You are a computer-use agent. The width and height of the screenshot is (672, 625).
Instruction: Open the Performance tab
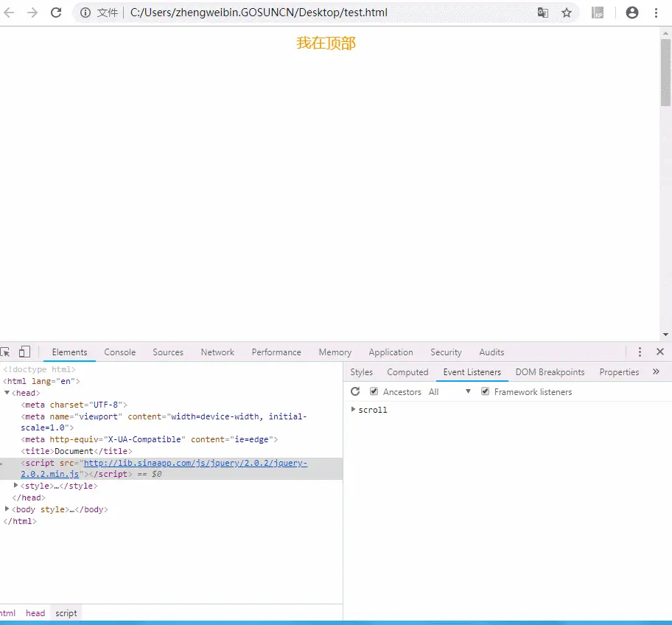click(276, 352)
